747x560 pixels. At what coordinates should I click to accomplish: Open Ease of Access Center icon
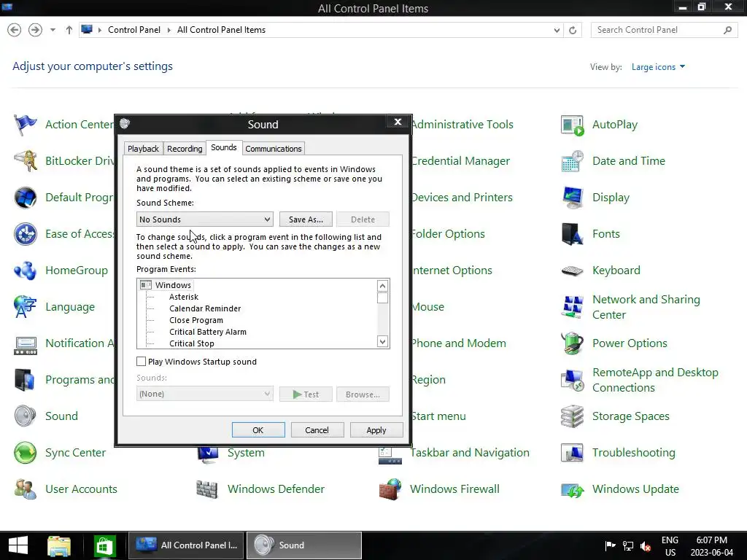(x=25, y=234)
